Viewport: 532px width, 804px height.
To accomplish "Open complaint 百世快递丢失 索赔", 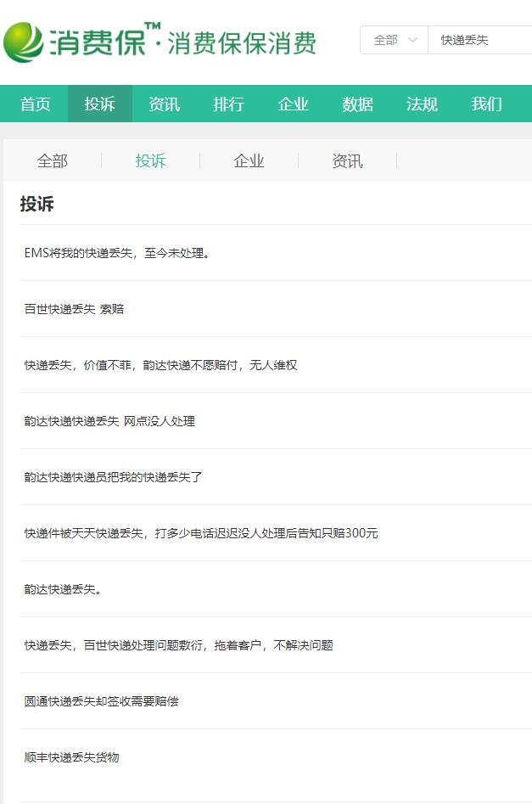I will click(x=75, y=309).
